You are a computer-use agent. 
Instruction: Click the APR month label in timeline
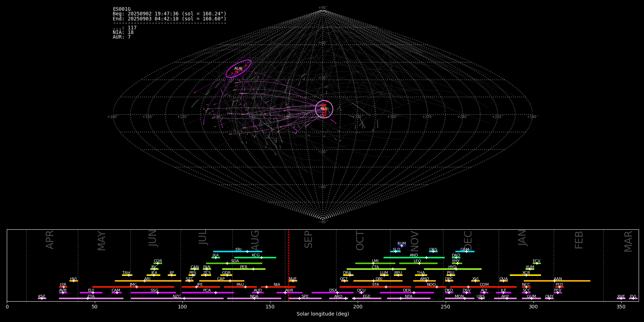point(50,239)
